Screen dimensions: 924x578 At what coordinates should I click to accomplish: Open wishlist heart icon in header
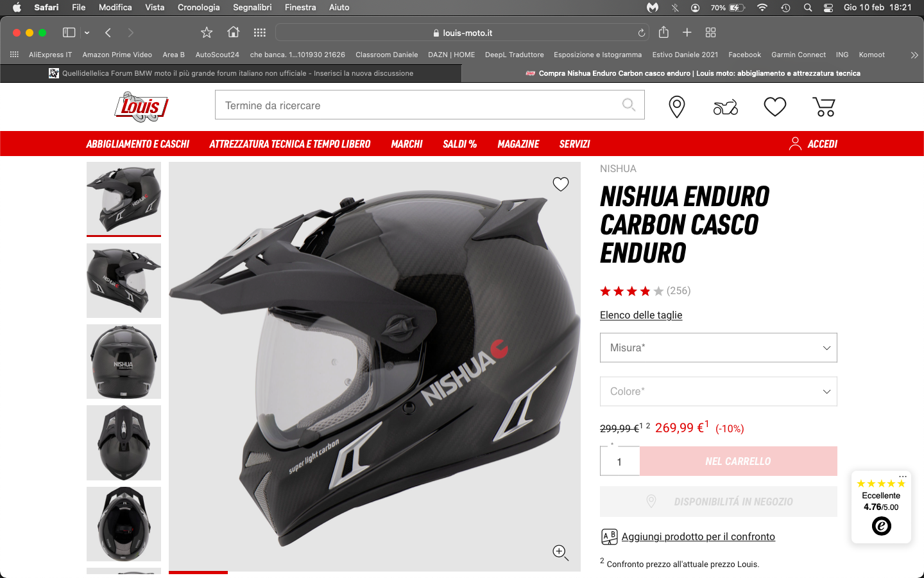[774, 107]
